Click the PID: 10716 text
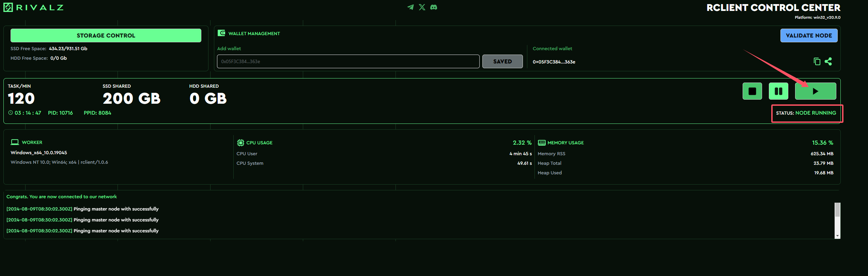This screenshot has width=868, height=276. click(60, 113)
